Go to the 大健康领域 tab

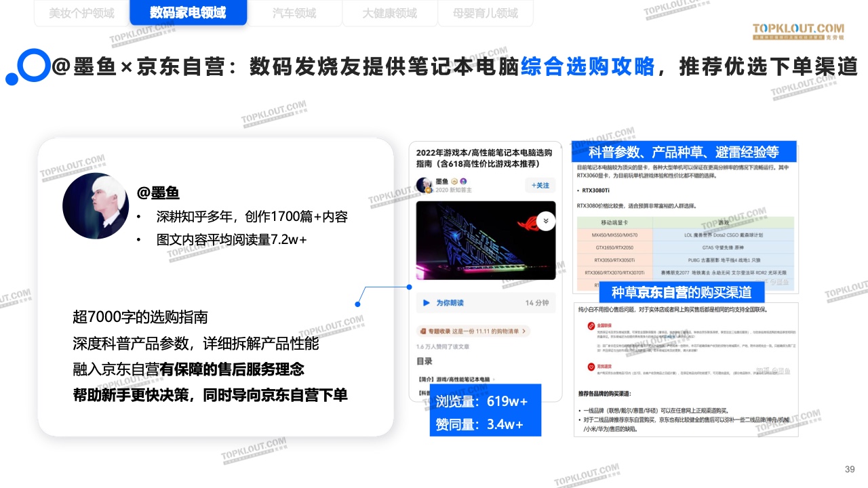389,13
